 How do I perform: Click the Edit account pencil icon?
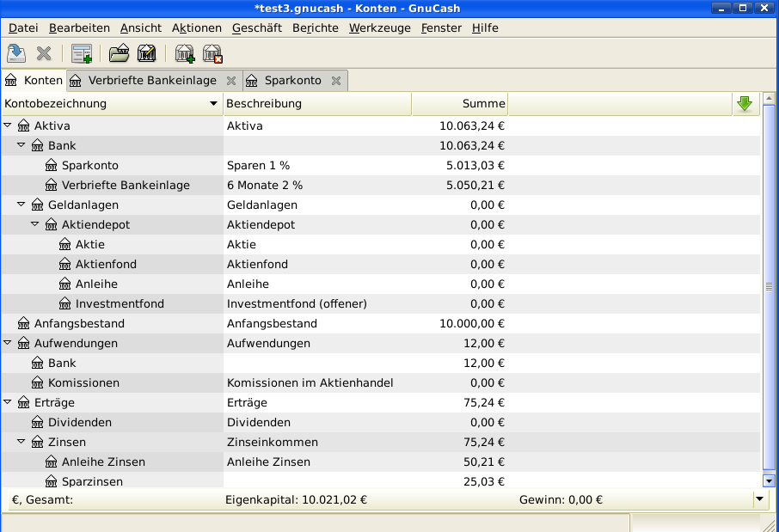[146, 54]
